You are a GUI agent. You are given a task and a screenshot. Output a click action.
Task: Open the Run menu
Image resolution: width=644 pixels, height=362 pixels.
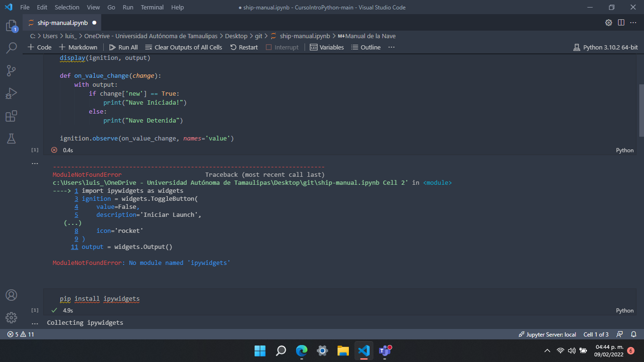[128, 7]
